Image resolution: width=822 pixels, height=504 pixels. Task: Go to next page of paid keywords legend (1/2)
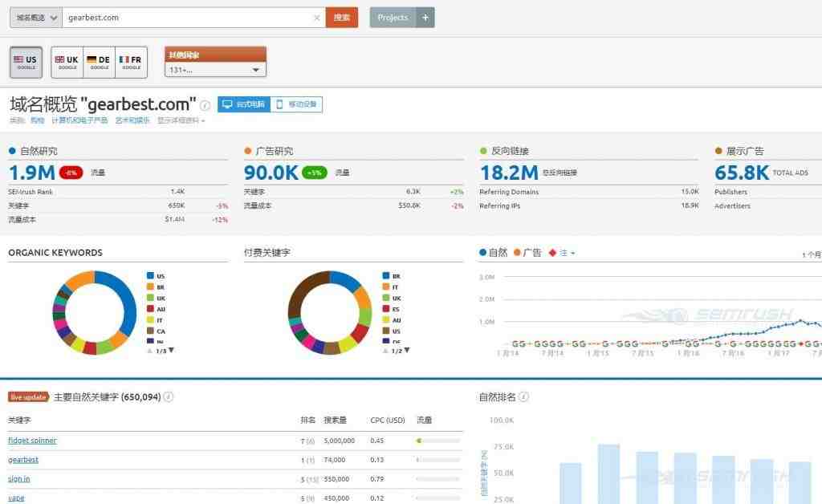[407, 350]
